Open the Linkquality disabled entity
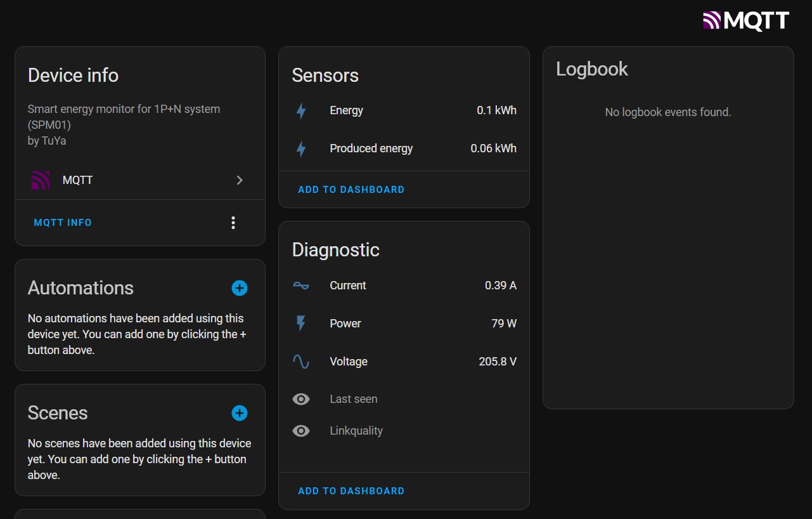This screenshot has height=519, width=812. click(404, 431)
